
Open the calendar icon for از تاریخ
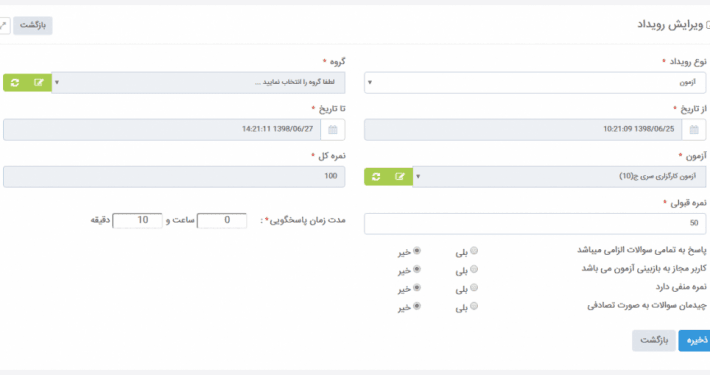[694, 130]
